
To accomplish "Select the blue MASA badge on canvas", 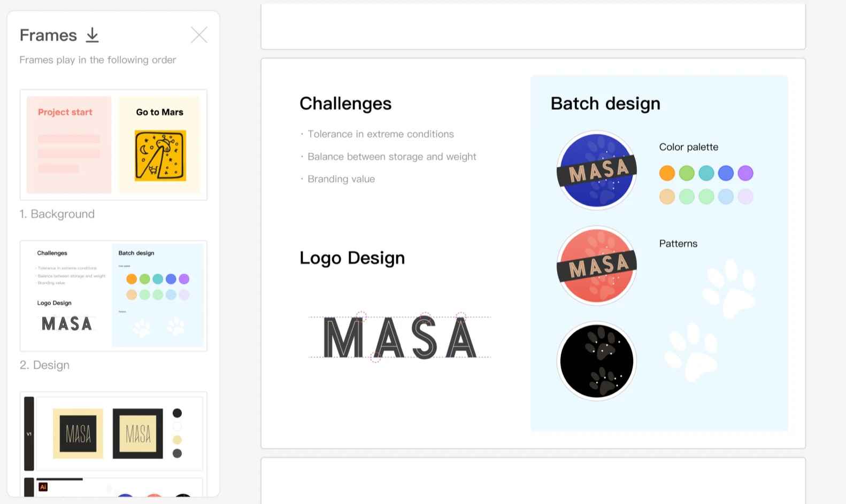I will pos(597,170).
